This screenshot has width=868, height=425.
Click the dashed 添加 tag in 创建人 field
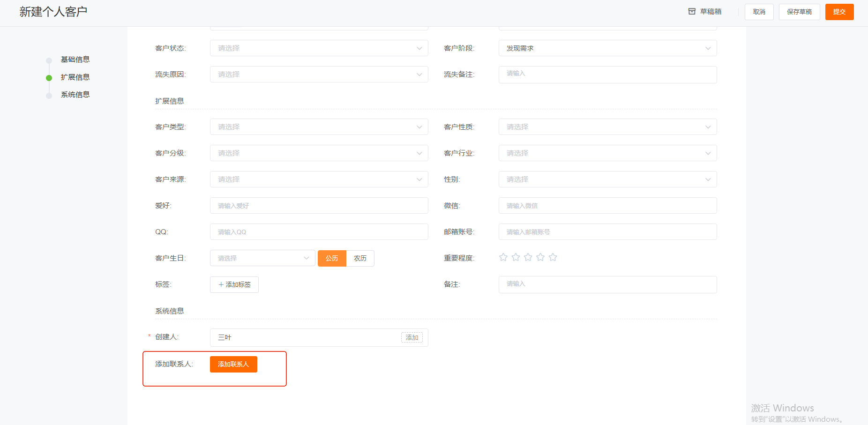coord(412,337)
